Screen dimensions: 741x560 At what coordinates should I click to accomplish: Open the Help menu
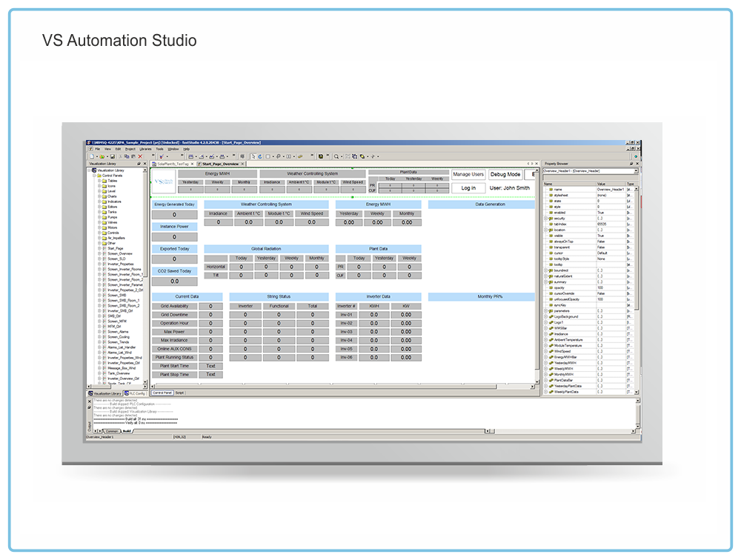coord(187,149)
